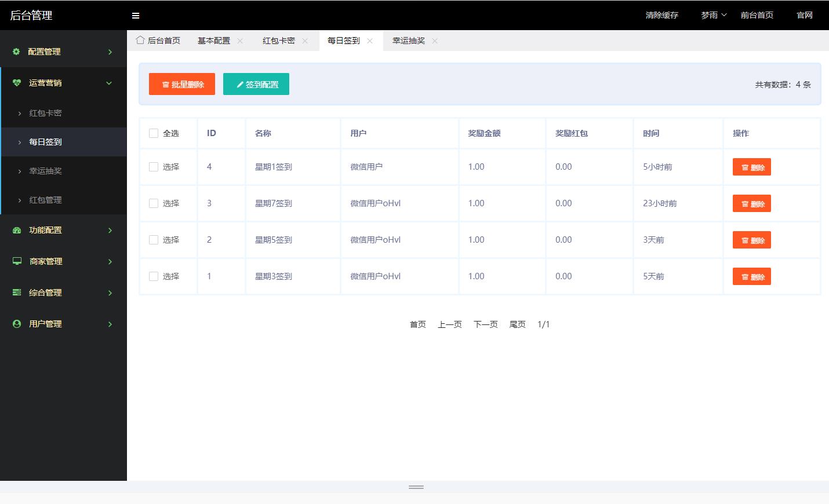
Task: Check the 全选 select-all checkbox
Action: pyautogui.click(x=154, y=133)
